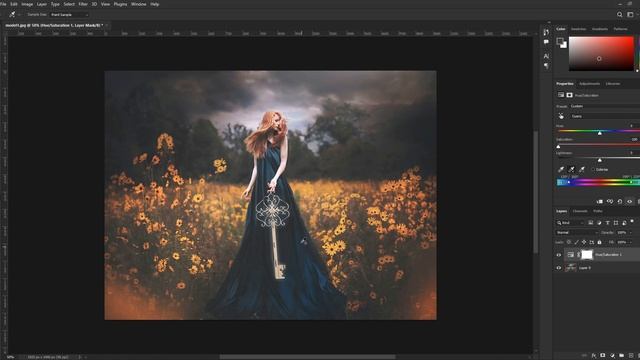This screenshot has height=360, width=640.
Task: Click the background color swatch
Action: 564,45
